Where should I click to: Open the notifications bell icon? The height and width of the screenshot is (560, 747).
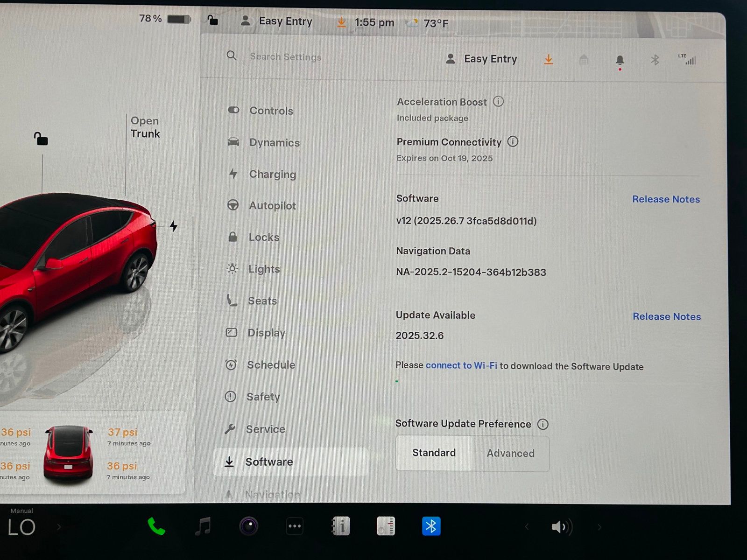[x=620, y=60]
